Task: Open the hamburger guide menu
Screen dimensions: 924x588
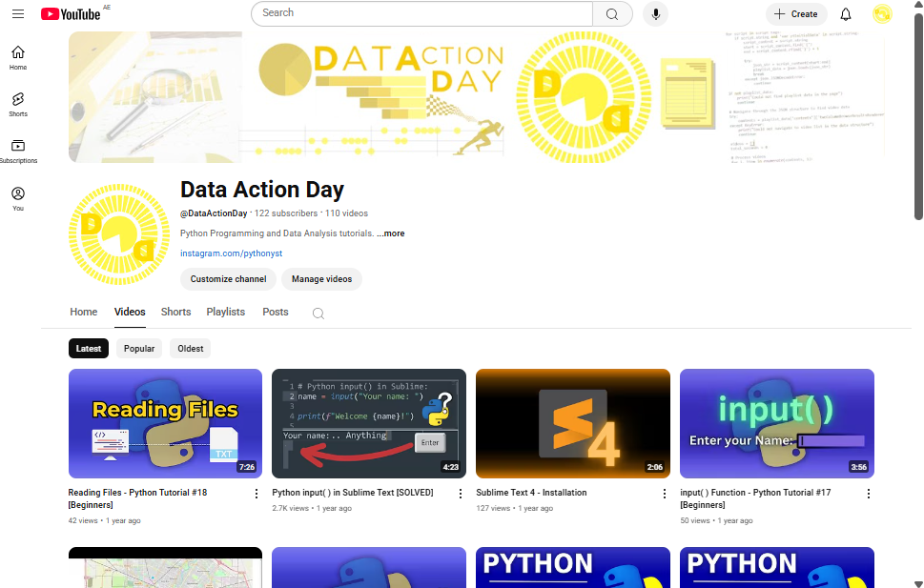Action: (18, 13)
